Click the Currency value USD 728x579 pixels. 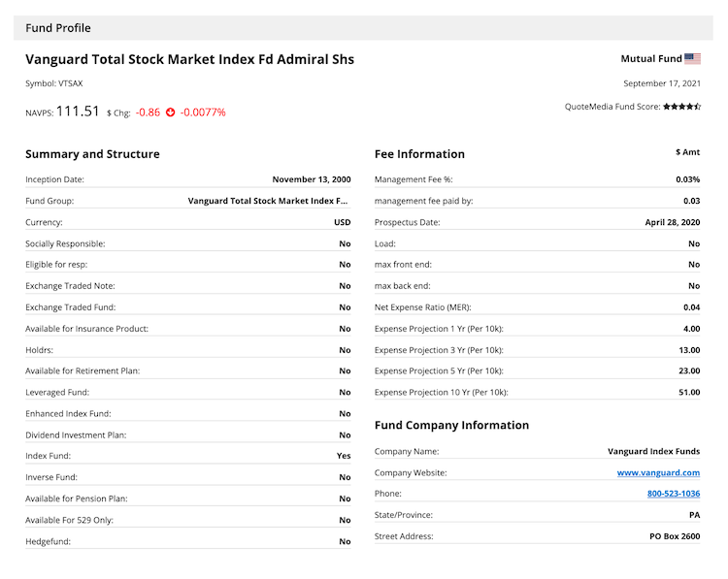[x=343, y=222]
